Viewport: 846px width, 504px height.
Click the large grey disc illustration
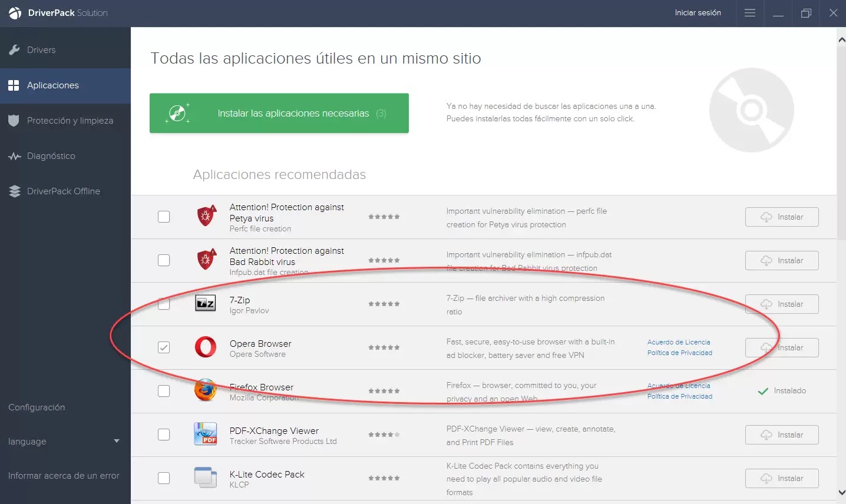tap(752, 110)
